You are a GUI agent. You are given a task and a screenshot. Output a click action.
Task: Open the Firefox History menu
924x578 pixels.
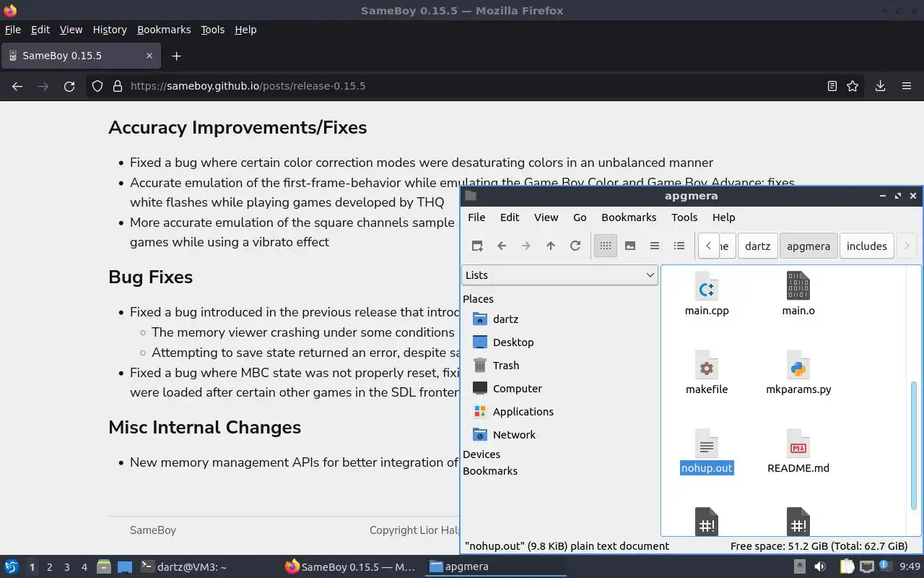tap(110, 30)
